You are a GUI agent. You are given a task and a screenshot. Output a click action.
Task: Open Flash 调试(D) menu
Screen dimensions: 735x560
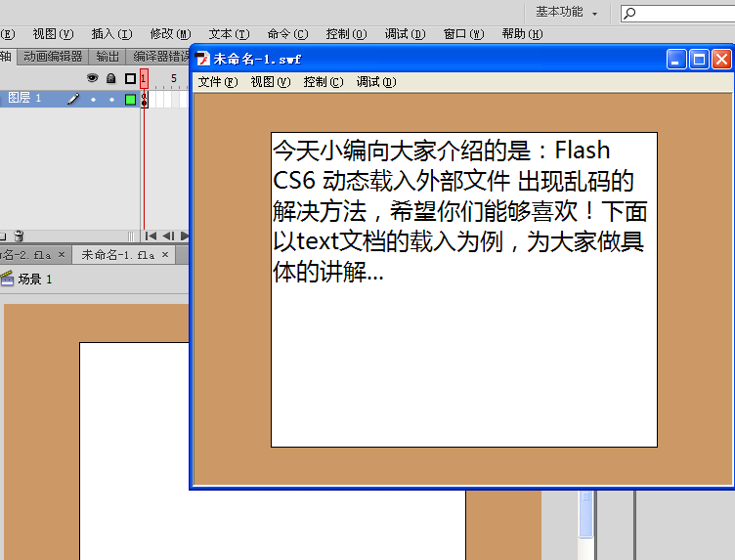[x=405, y=34]
